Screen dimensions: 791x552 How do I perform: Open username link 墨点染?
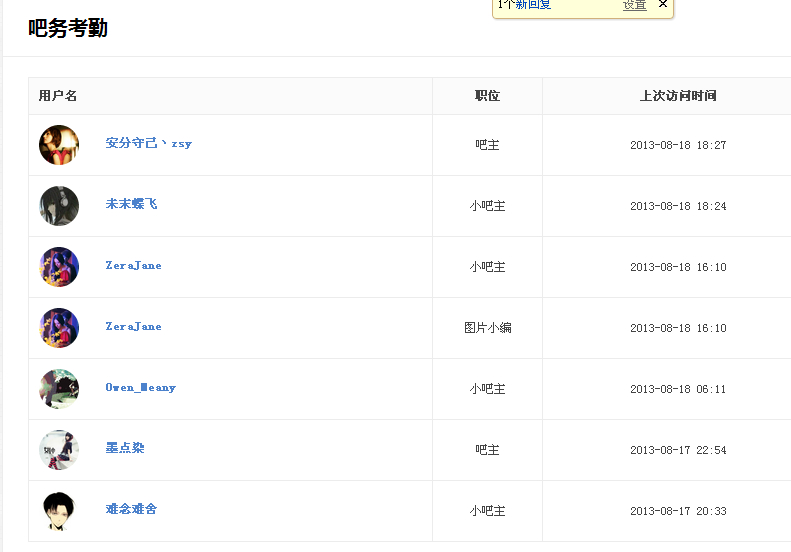coord(125,448)
